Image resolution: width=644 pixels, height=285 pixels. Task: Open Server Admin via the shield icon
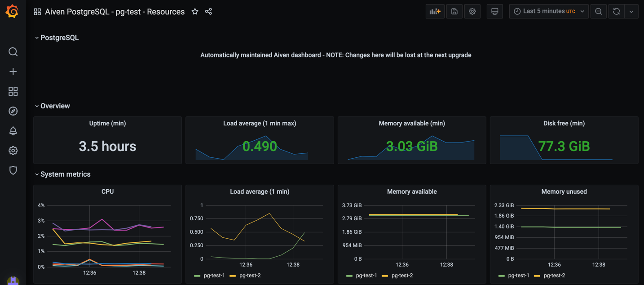pos(13,170)
